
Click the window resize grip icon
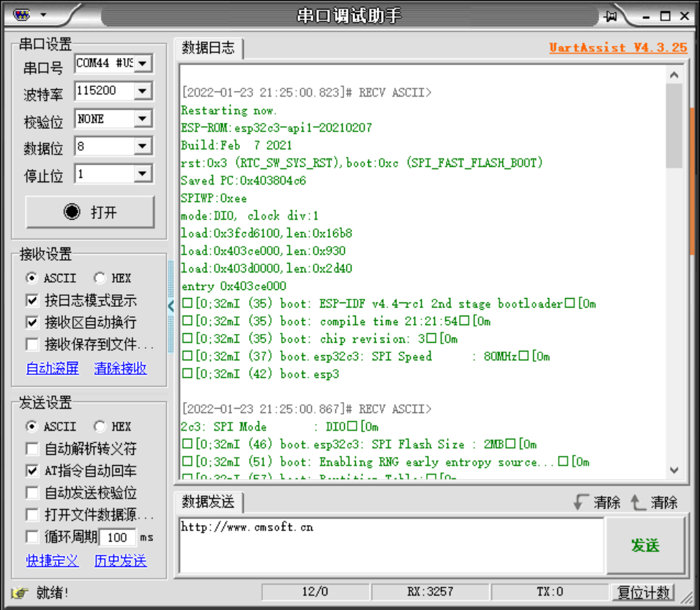[687, 597]
